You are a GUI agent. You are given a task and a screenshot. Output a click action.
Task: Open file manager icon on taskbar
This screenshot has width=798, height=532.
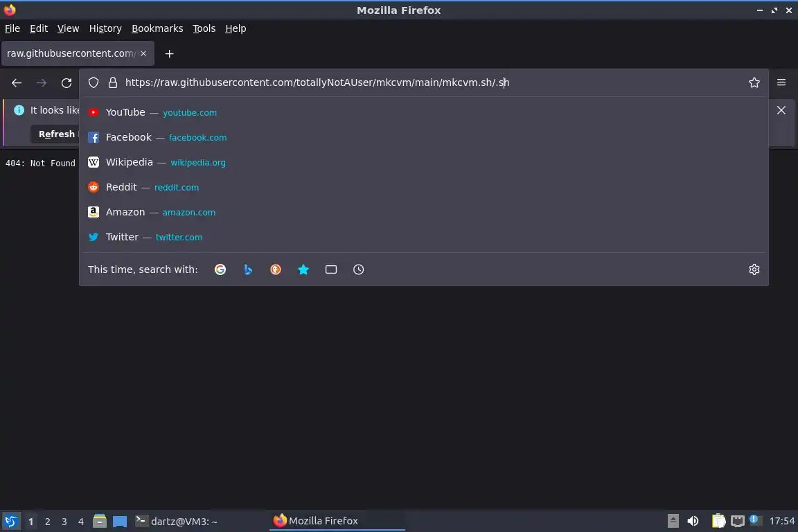(x=100, y=521)
